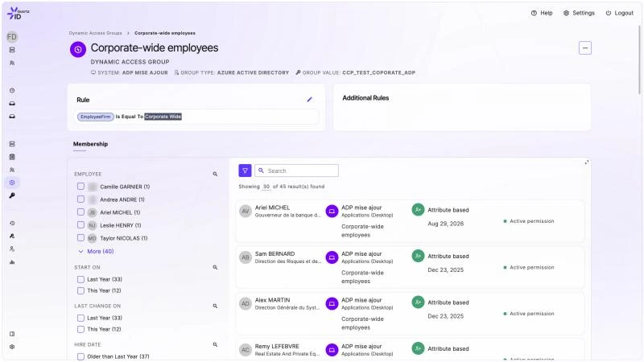Click the gear icon at sidebar bottom
Image resolution: width=644 pixels, height=362 pixels.
(12, 347)
